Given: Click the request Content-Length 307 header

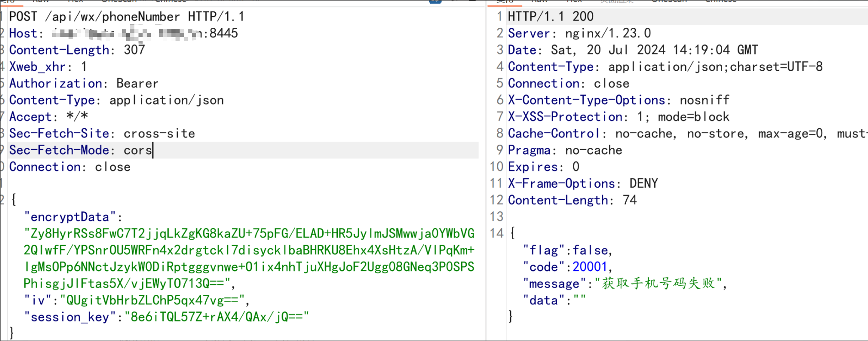Looking at the screenshot, I should coord(77,50).
